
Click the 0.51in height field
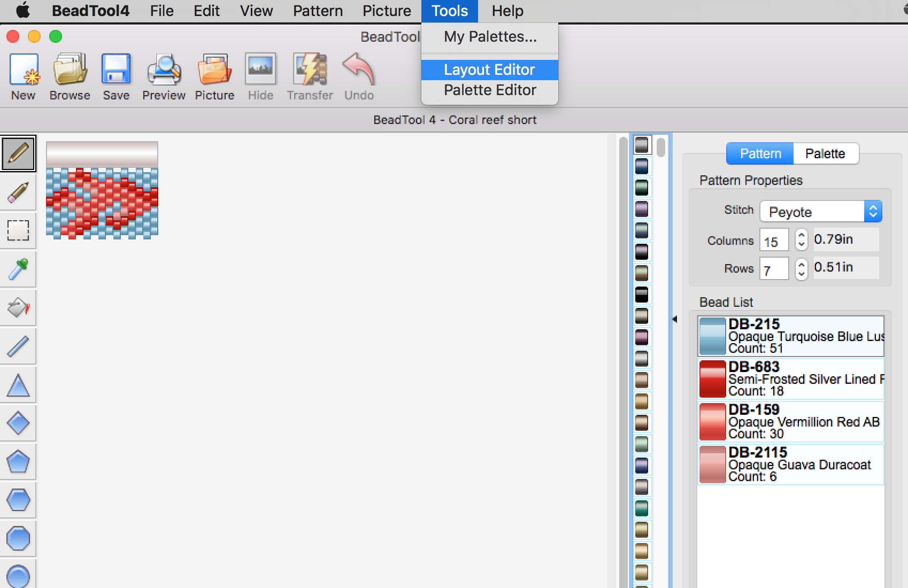point(846,267)
